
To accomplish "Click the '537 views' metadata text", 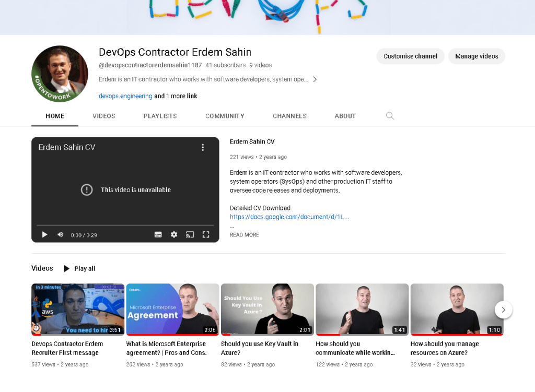I will coord(43,364).
